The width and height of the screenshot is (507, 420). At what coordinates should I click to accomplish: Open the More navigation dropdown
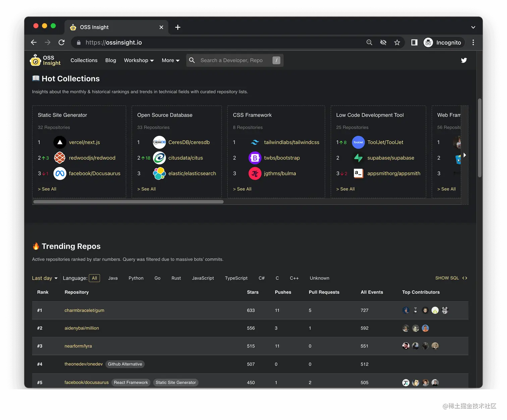click(x=170, y=60)
